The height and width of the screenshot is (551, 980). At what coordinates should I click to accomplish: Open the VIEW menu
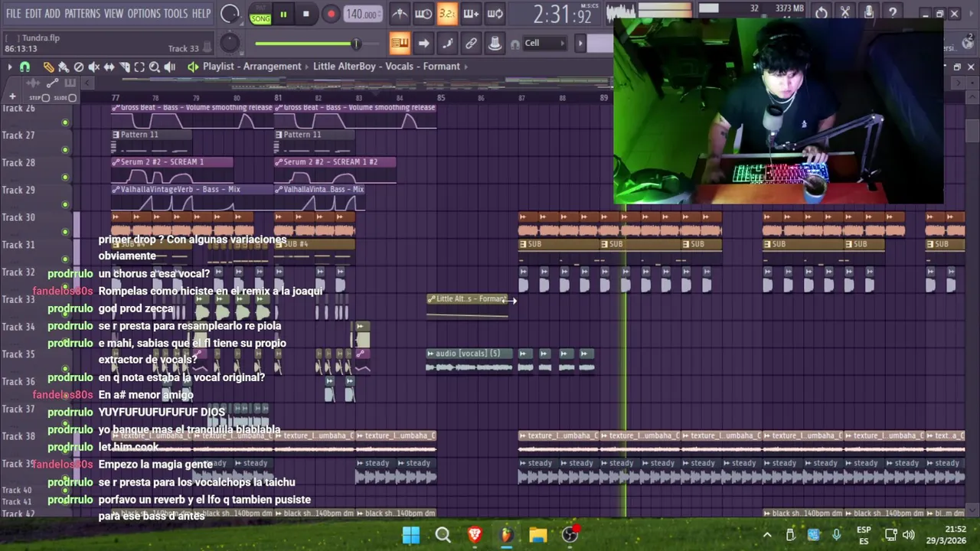tap(113, 14)
